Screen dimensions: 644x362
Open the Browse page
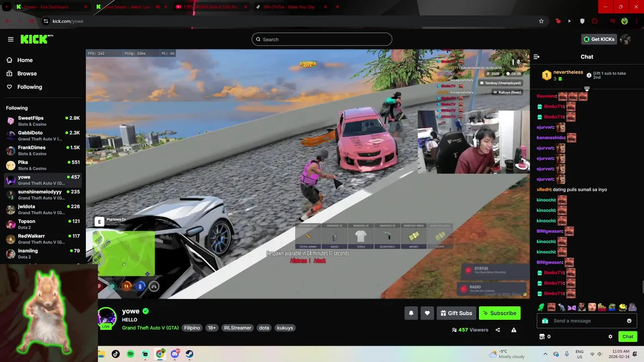pos(27,73)
